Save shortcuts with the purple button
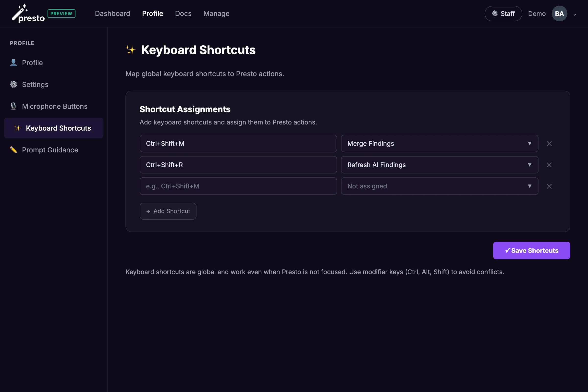Viewport: 588px width, 392px height. [531, 250]
